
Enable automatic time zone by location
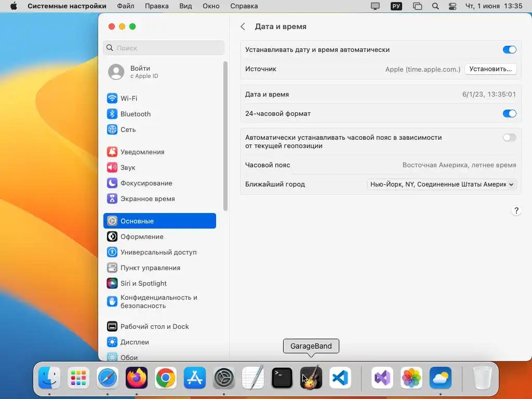[x=509, y=137]
